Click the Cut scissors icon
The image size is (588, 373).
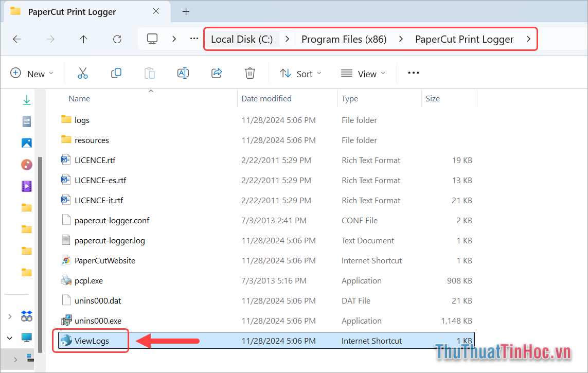pos(82,73)
